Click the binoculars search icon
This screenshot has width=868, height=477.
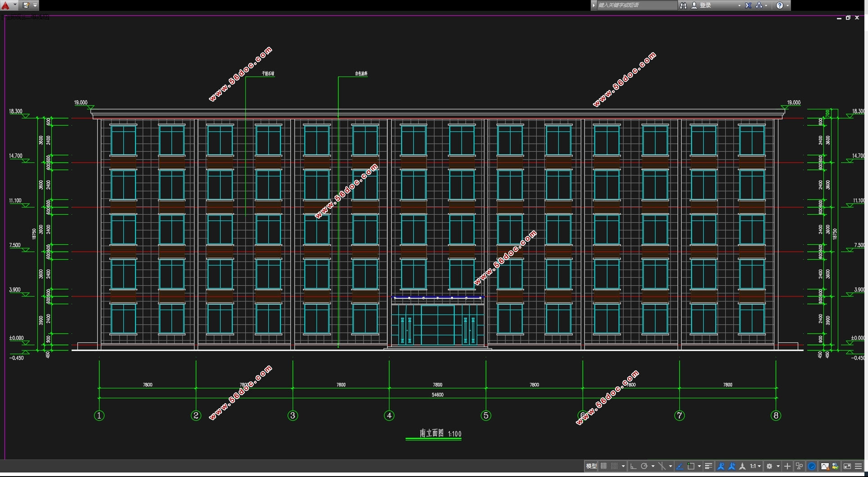[x=683, y=5]
